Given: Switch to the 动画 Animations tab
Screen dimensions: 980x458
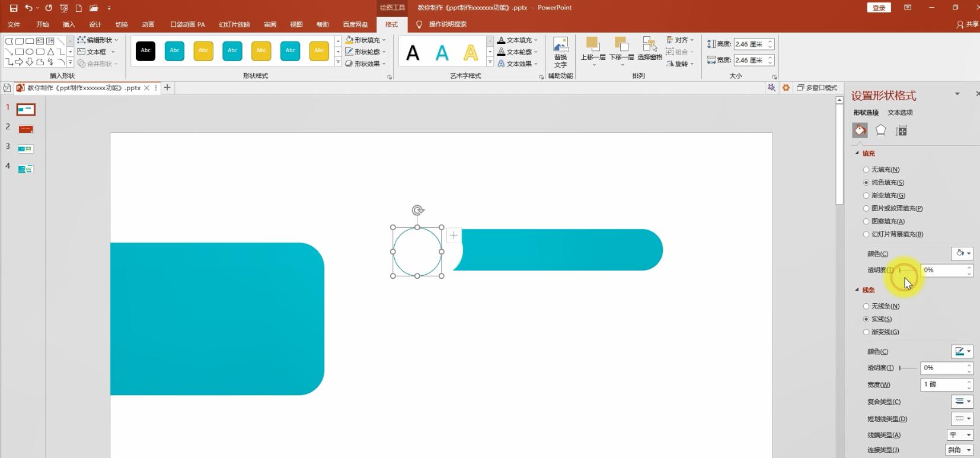Looking at the screenshot, I should pyautogui.click(x=148, y=24).
